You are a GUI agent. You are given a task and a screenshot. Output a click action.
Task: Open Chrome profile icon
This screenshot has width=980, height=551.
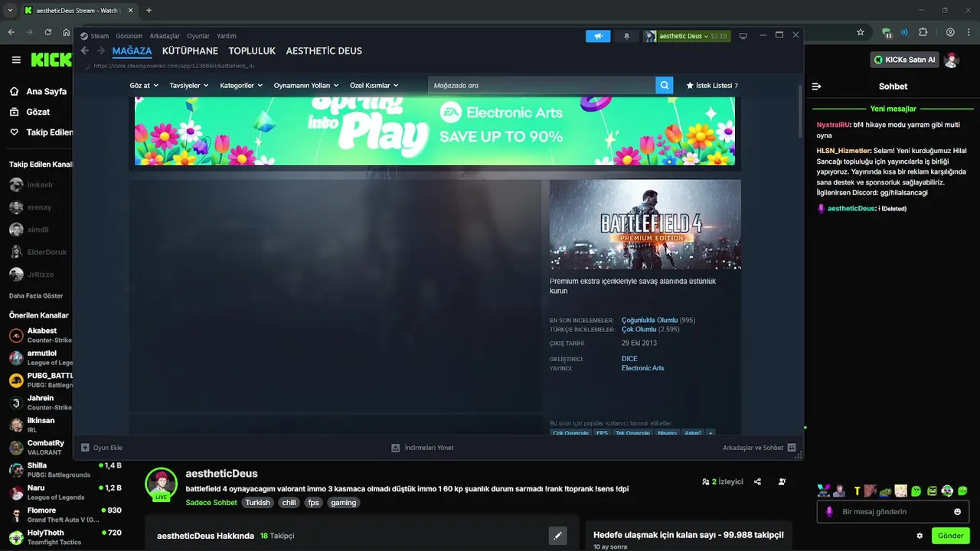[x=950, y=33]
